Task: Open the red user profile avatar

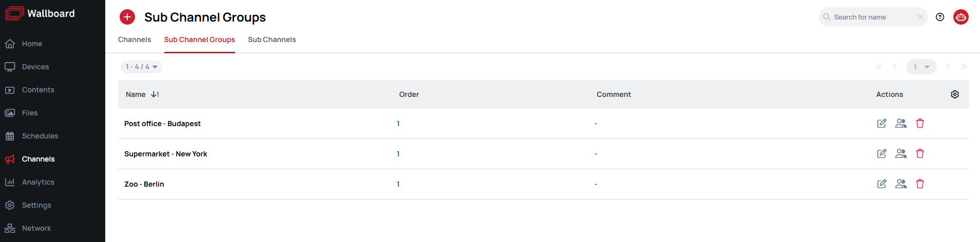Action: tap(961, 17)
